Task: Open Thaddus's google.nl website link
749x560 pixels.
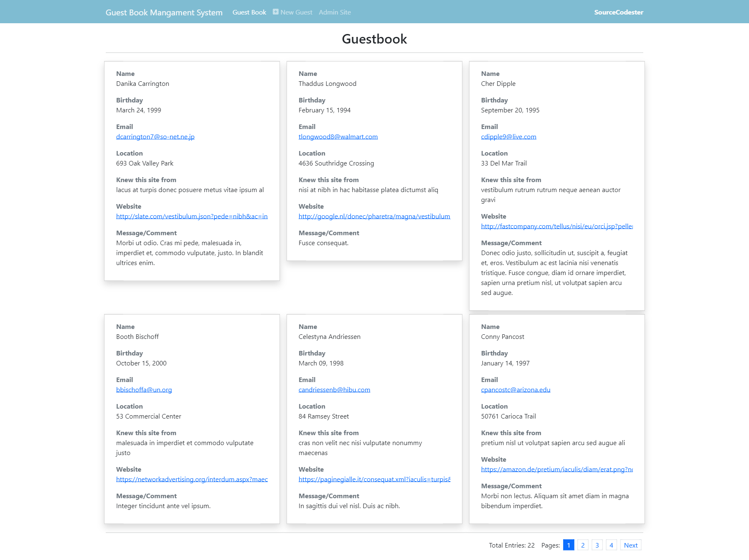Action: tap(374, 216)
